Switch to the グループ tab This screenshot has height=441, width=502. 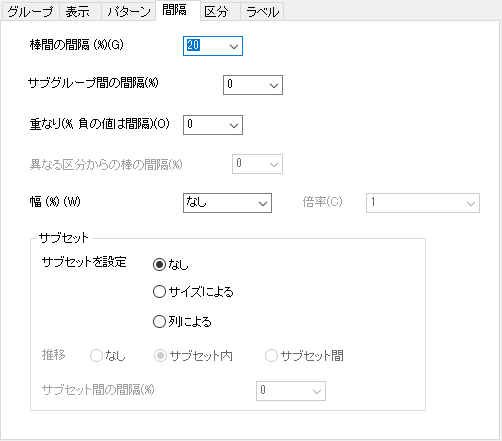pyautogui.click(x=30, y=12)
